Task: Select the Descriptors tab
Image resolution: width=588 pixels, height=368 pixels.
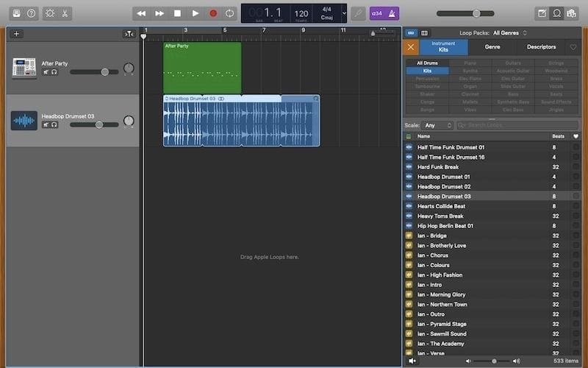Action: (541, 47)
